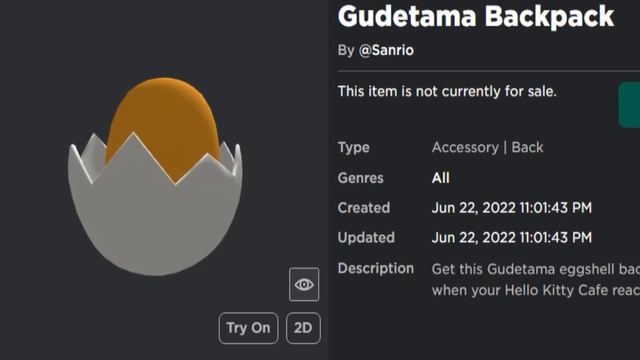
Task: Click the Try On button
Action: point(248,328)
